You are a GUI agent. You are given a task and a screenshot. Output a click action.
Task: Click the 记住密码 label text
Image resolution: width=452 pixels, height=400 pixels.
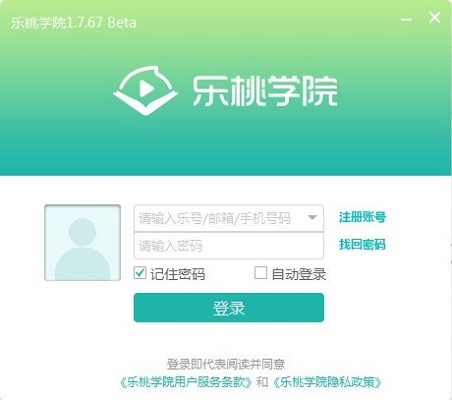coord(177,274)
